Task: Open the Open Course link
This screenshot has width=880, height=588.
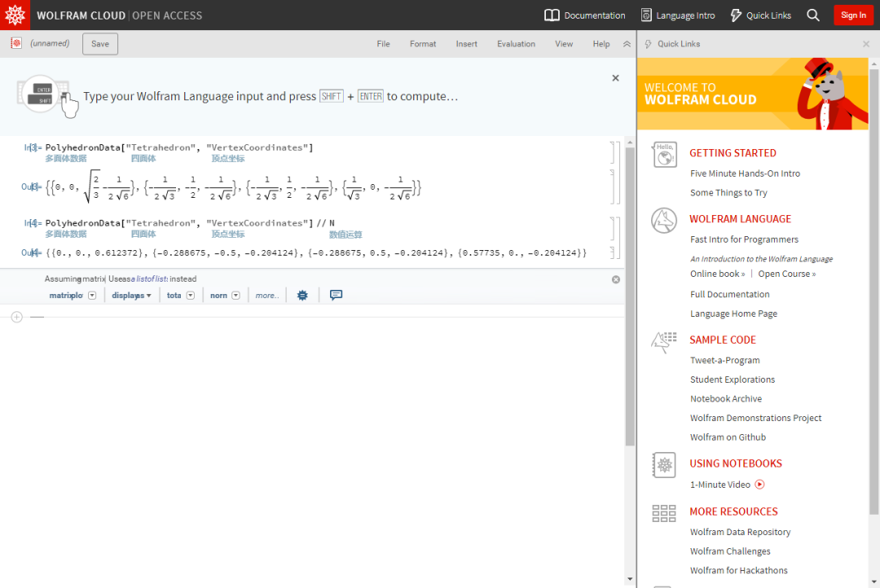Action: (x=787, y=274)
